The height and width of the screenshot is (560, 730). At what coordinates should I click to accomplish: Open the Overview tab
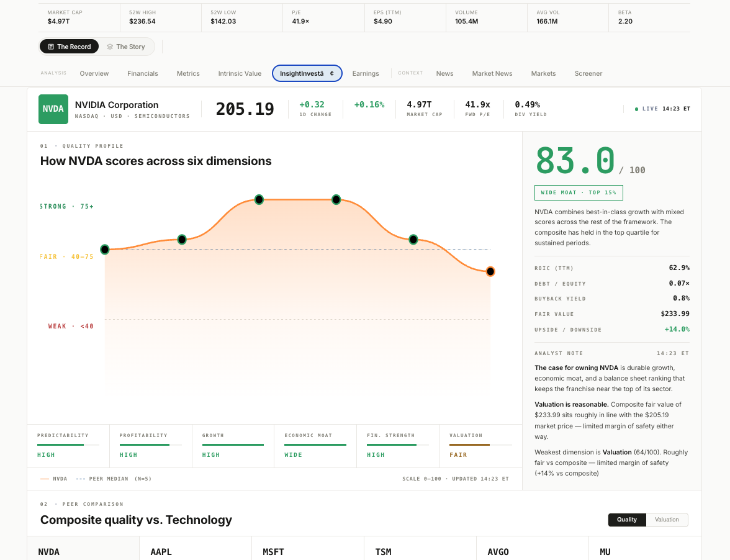(x=94, y=73)
